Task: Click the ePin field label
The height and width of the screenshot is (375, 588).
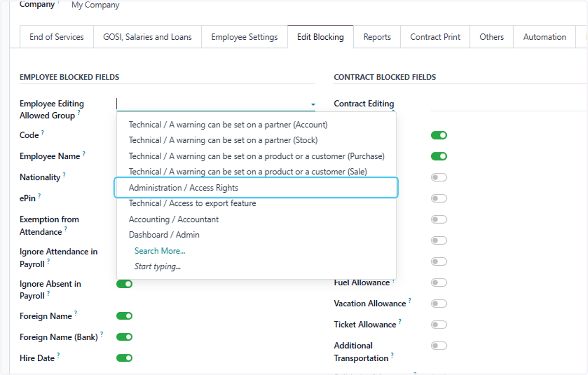Action: pos(27,199)
